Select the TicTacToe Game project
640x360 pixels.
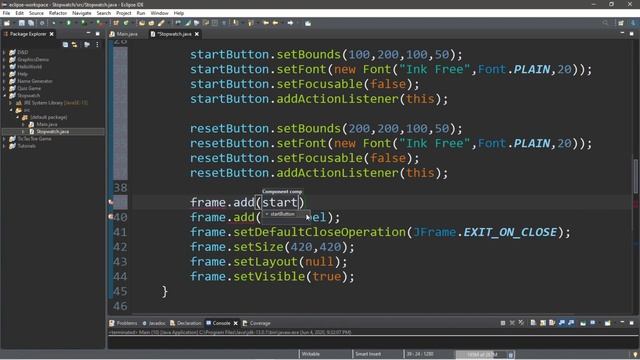[34, 139]
